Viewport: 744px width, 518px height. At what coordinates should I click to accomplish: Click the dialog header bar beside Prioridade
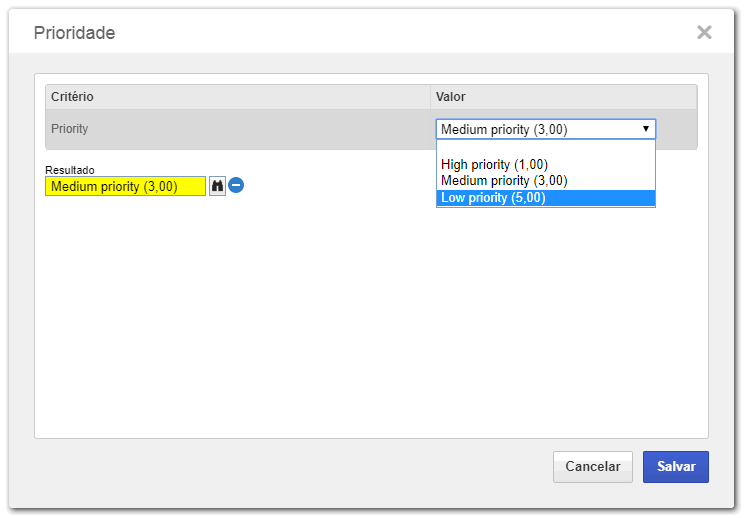tap(403, 32)
